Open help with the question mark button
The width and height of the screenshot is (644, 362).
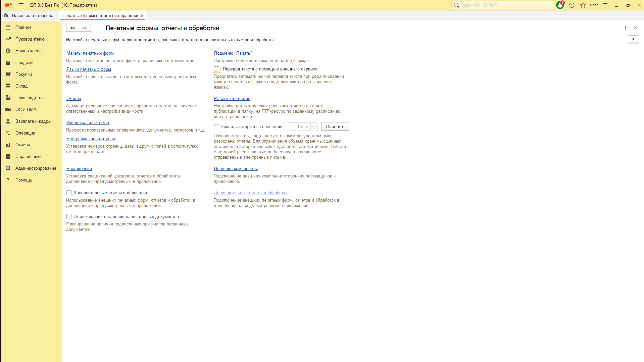coord(633,40)
